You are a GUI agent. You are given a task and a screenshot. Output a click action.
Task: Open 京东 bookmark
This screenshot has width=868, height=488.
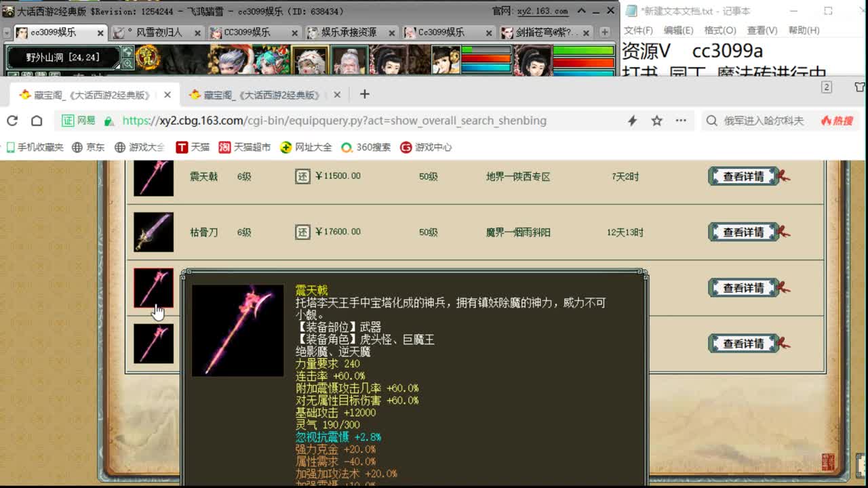tap(89, 147)
